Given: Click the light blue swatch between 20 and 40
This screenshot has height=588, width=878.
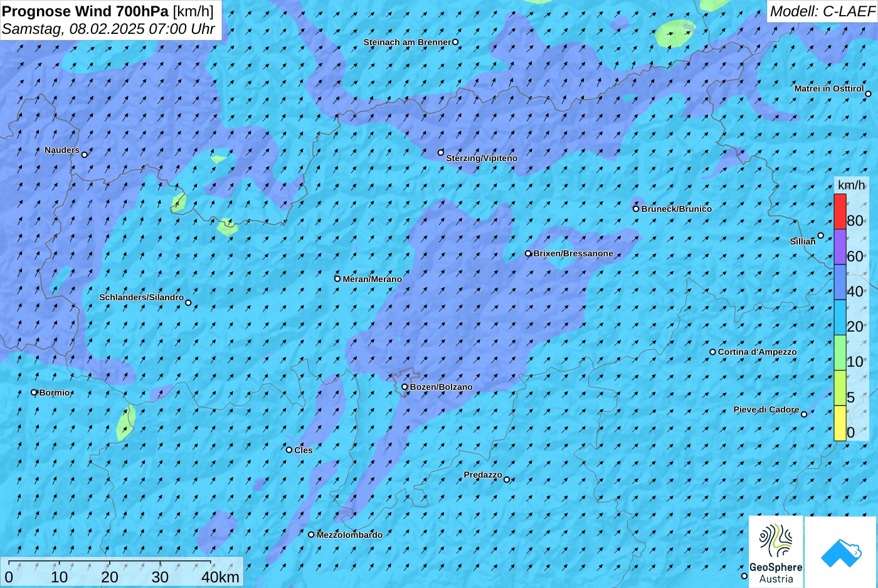Looking at the screenshot, I should click(840, 317).
